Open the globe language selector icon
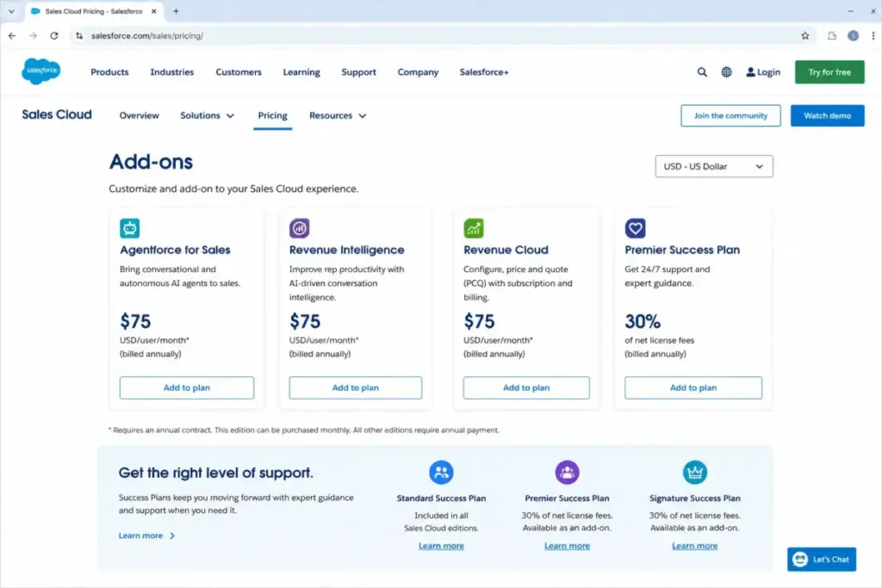Image resolution: width=882 pixels, height=588 pixels. [727, 72]
